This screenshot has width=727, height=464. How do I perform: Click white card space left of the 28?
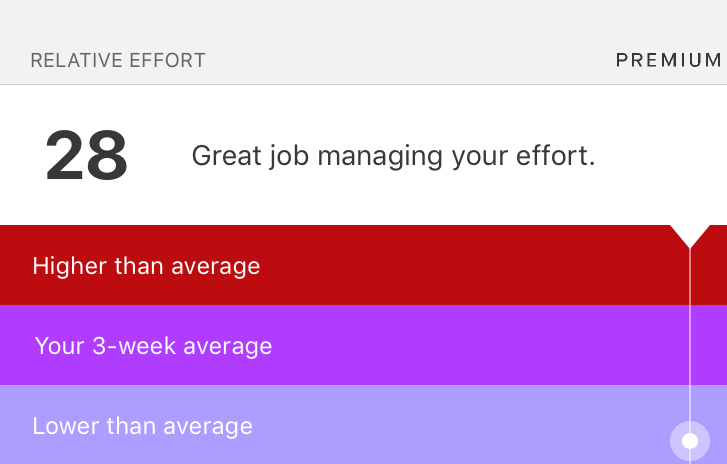20,156
